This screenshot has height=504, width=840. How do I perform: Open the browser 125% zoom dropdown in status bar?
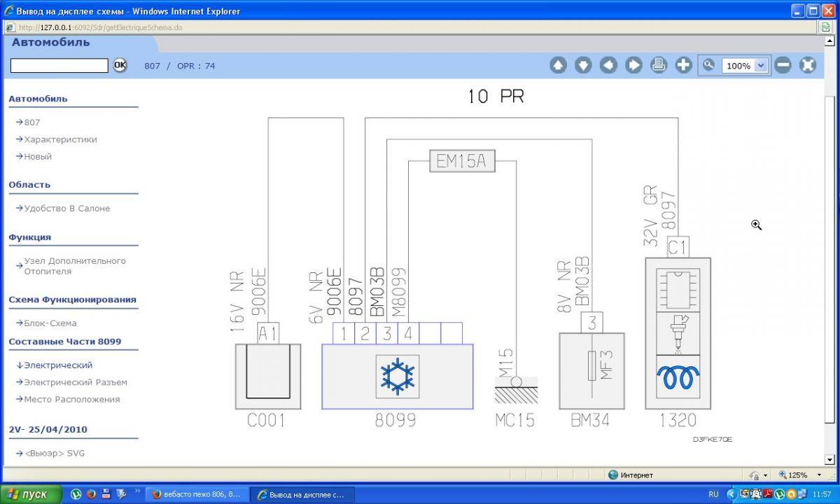820,475
